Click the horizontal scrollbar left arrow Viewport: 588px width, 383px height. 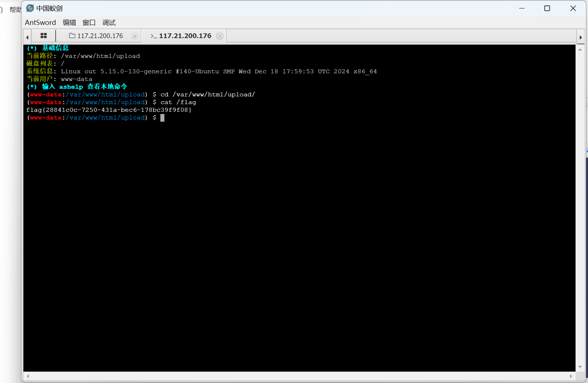tap(28, 376)
